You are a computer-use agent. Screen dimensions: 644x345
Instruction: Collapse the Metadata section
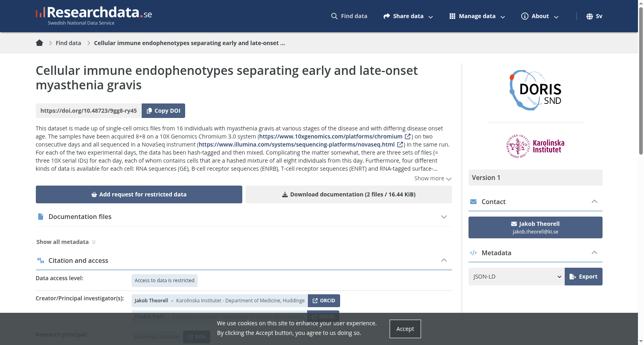pyautogui.click(x=535, y=253)
